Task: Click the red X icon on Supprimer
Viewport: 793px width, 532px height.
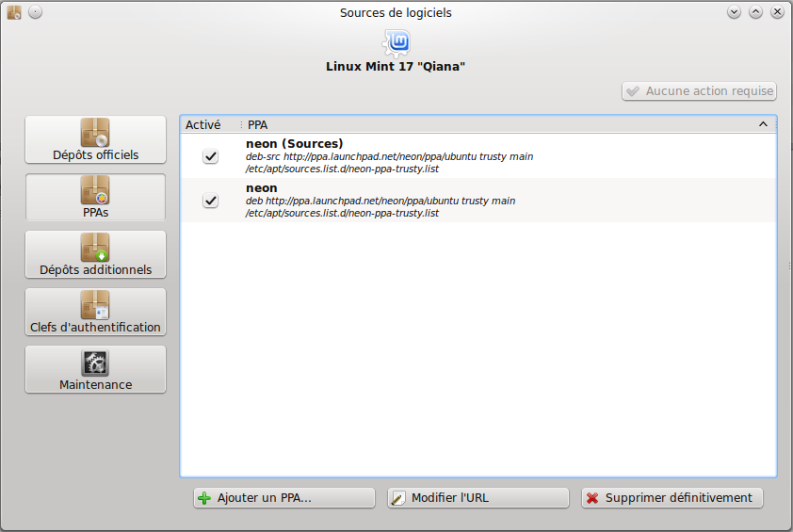Action: [592, 498]
